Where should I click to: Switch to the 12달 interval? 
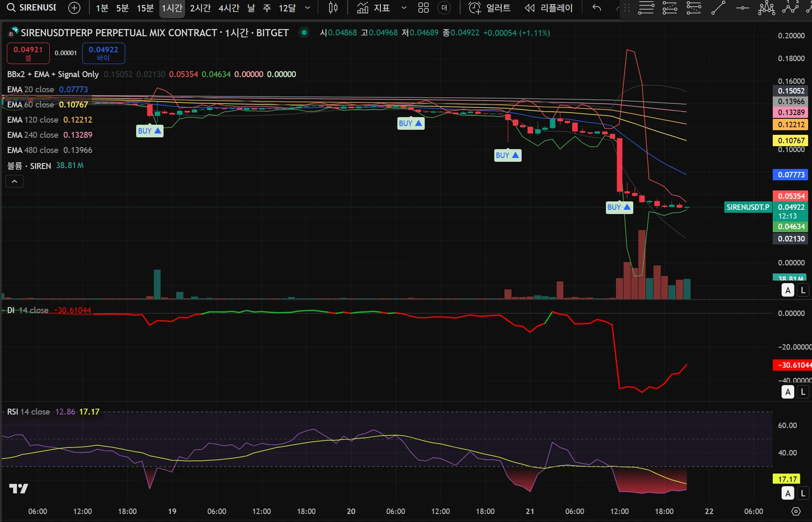click(x=287, y=8)
